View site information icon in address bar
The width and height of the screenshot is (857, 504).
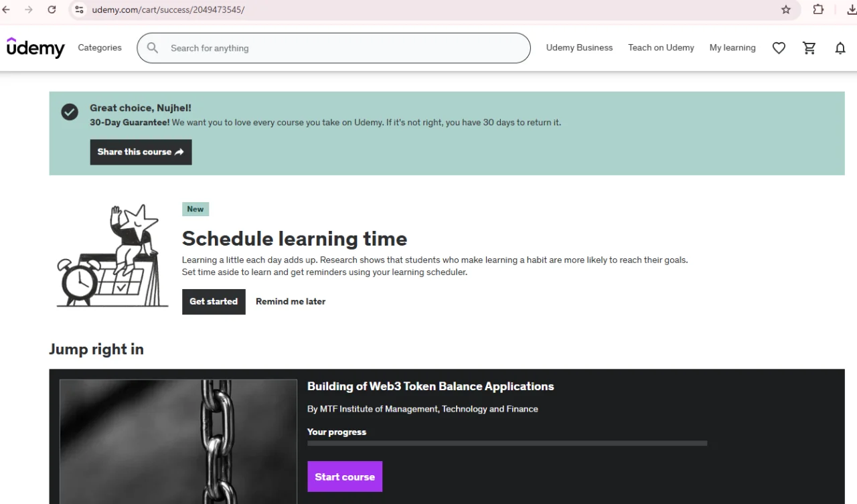(x=79, y=9)
